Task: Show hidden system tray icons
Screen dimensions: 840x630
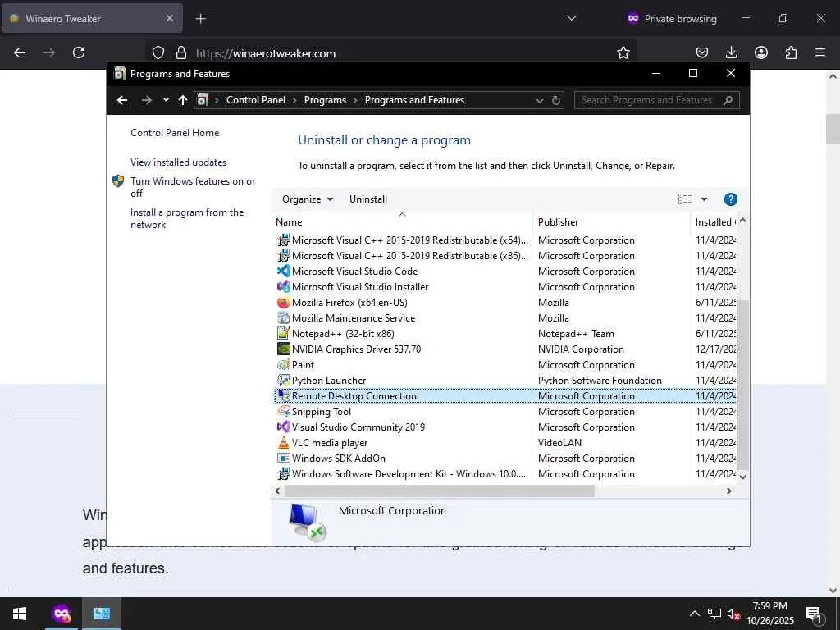Action: tap(694, 614)
